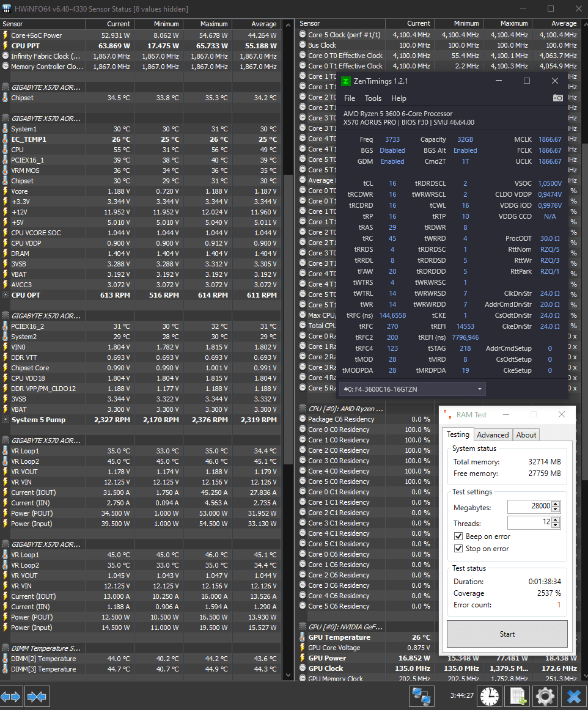
Task: Click the fan icon beside System 5 Pump
Action: pos(6,420)
